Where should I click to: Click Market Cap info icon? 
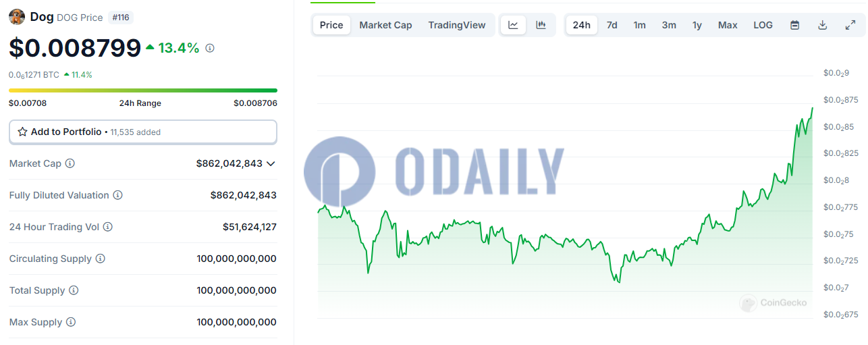(70, 163)
